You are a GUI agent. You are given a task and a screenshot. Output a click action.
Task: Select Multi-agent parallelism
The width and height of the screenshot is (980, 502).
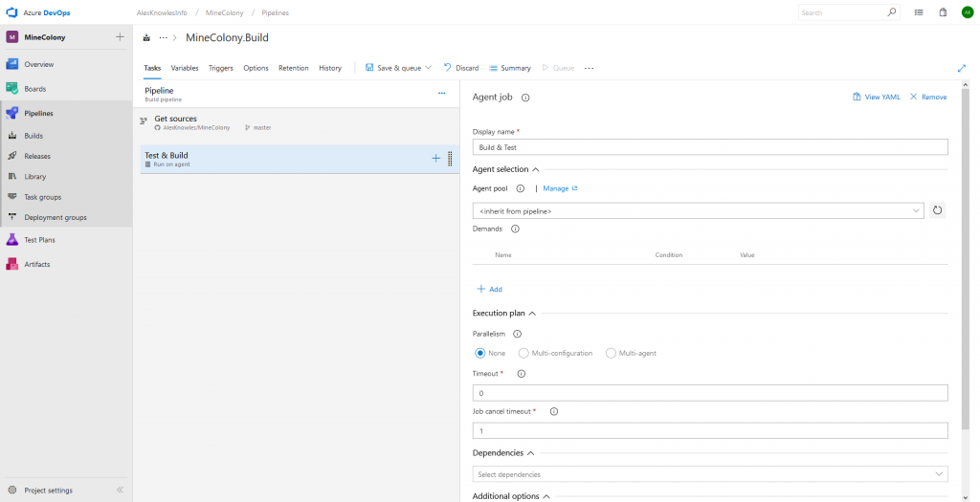(x=611, y=353)
